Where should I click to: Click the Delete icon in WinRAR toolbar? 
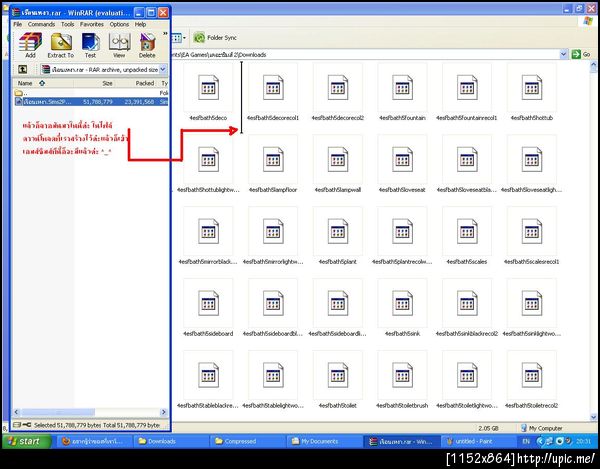click(147, 45)
